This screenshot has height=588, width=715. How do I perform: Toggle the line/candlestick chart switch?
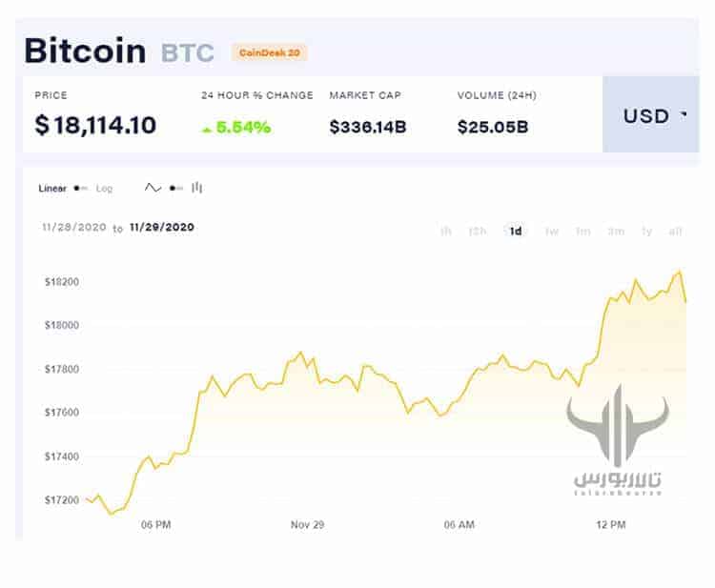click(x=175, y=189)
